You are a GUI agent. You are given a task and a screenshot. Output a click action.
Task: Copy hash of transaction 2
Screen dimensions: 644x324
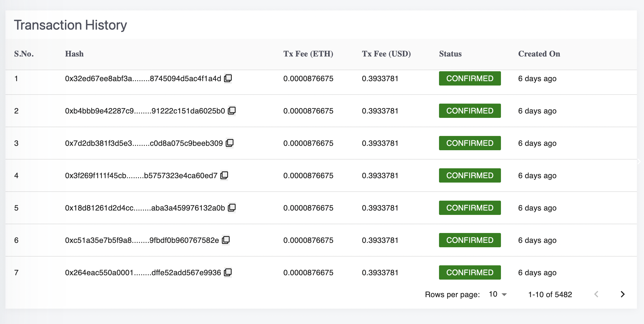tap(232, 111)
